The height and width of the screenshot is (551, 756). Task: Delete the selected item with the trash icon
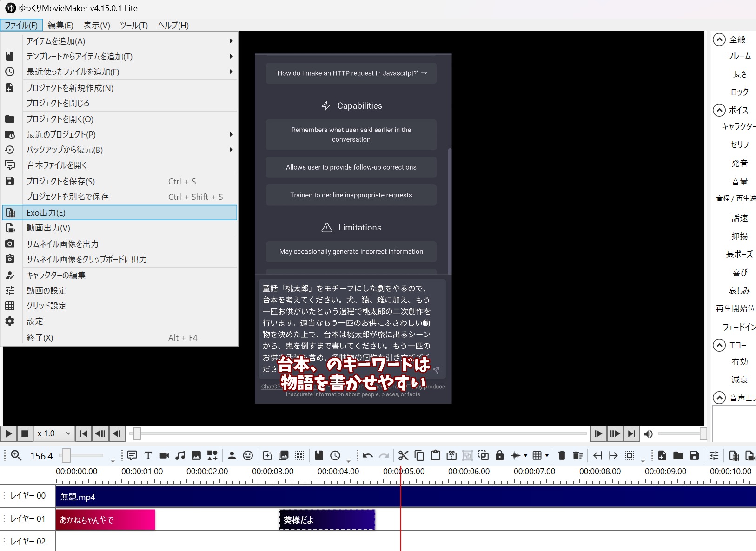click(x=563, y=456)
